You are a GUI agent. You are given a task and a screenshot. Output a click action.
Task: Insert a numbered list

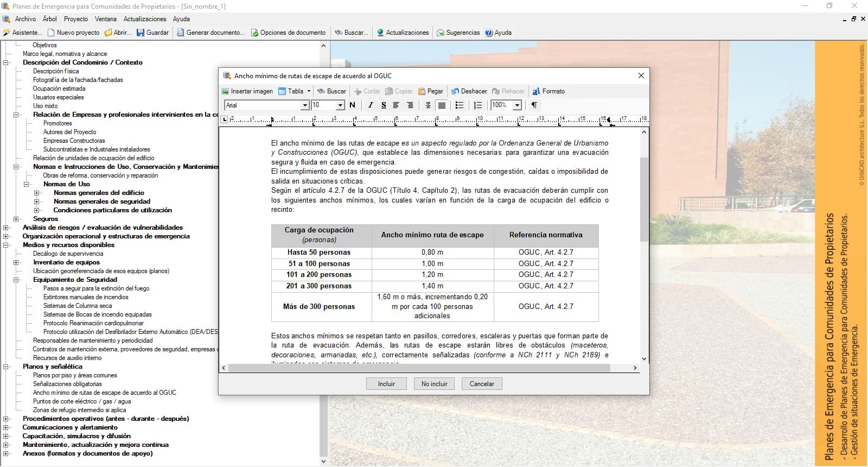coord(477,105)
